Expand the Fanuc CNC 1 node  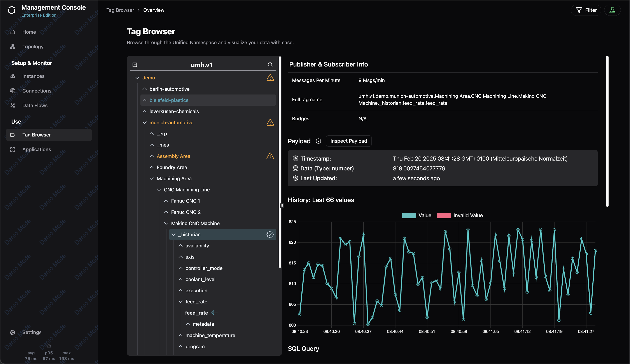(x=166, y=201)
